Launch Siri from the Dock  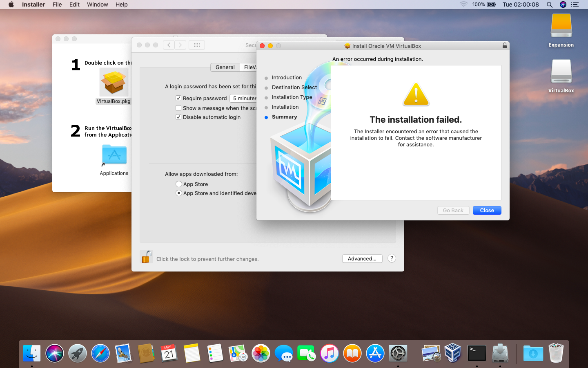tap(55, 353)
